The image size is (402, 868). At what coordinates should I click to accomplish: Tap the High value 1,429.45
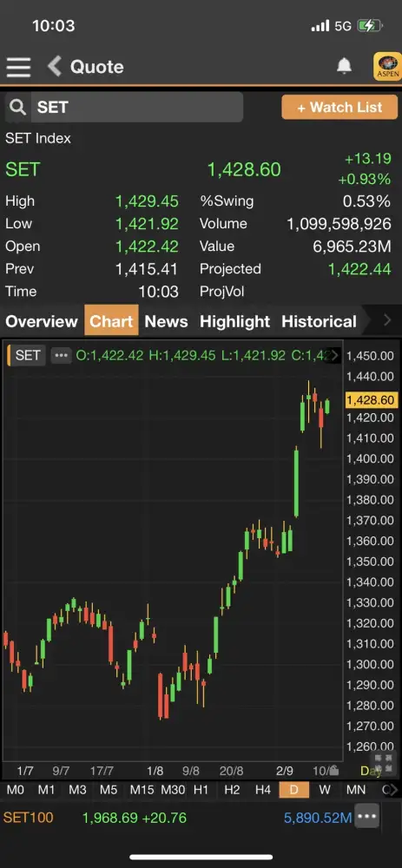(x=147, y=201)
